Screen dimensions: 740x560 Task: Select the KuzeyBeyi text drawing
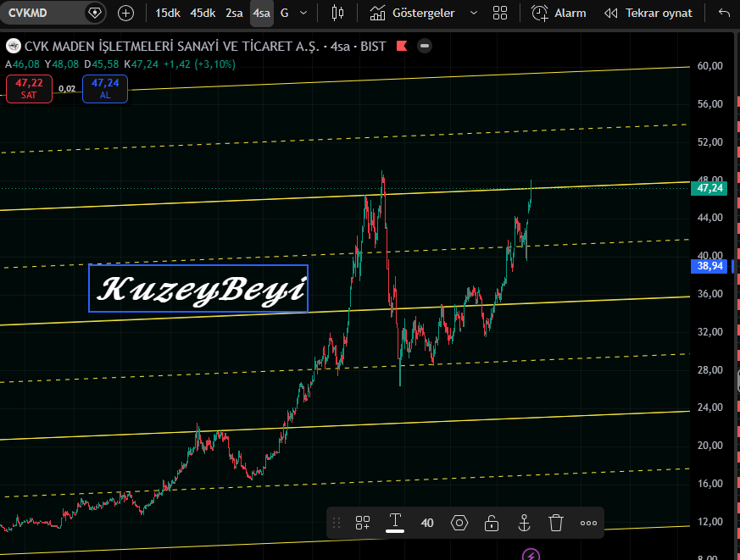pyautogui.click(x=198, y=288)
